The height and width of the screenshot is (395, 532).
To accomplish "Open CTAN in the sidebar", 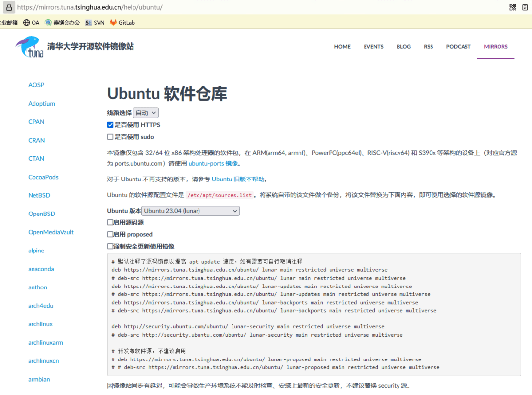I will coord(36,158).
